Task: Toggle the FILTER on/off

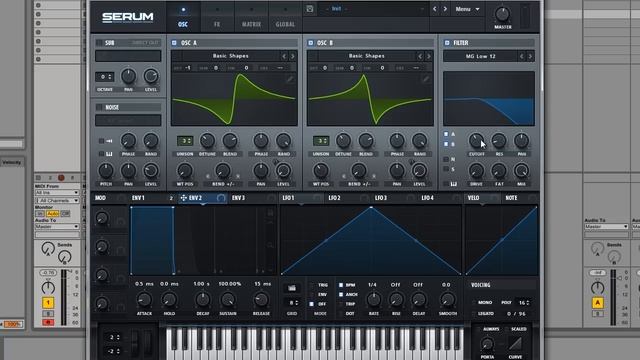Action: [x=447, y=43]
